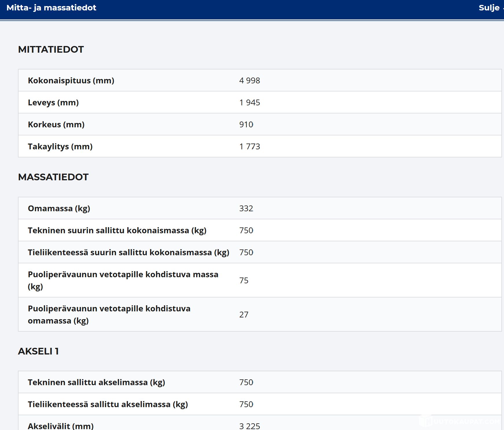The image size is (504, 430).
Task: Click the Omamassa (kg) row label
Action: tap(59, 208)
